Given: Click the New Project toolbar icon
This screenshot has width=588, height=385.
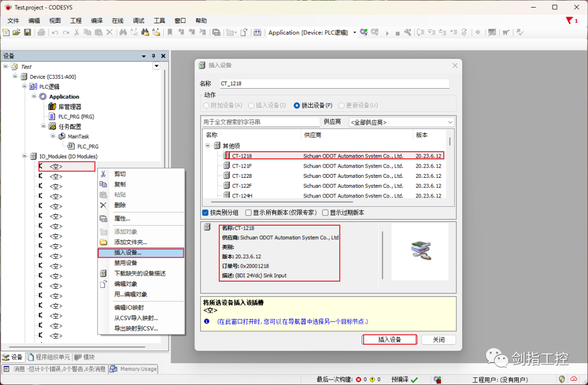Looking at the screenshot, I should pyautogui.click(x=5, y=32).
